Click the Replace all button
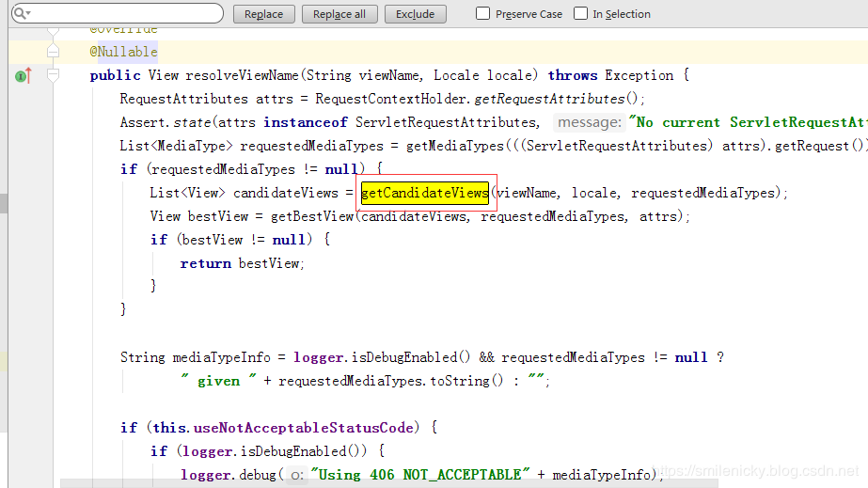This screenshot has width=868, height=488. tap(339, 14)
